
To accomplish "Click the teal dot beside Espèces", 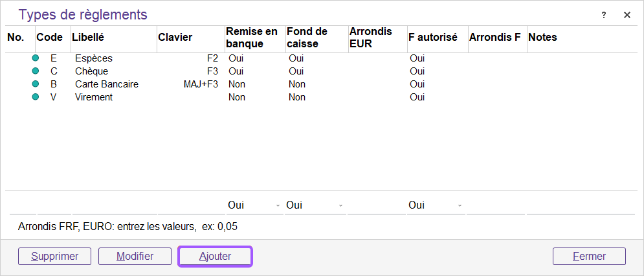I will tap(36, 58).
